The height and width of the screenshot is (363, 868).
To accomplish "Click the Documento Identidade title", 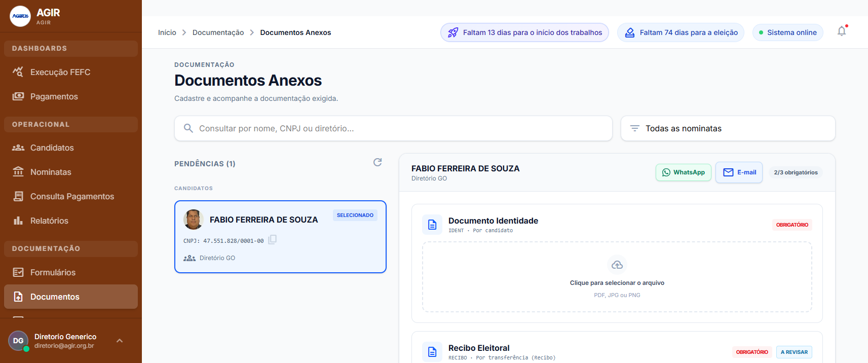I will click(x=493, y=221).
